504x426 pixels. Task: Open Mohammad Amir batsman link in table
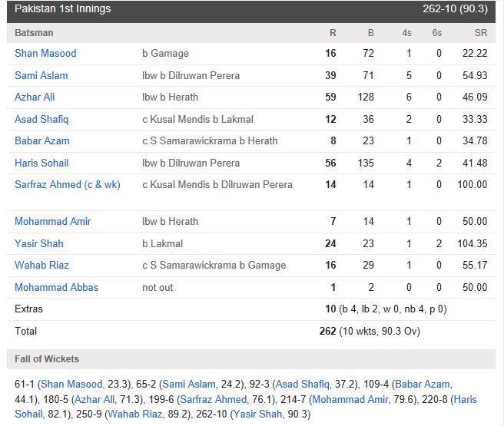point(53,221)
